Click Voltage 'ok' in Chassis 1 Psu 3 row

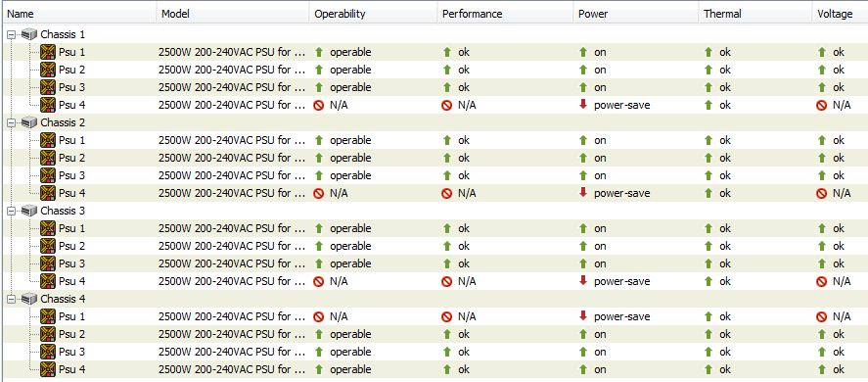839,87
